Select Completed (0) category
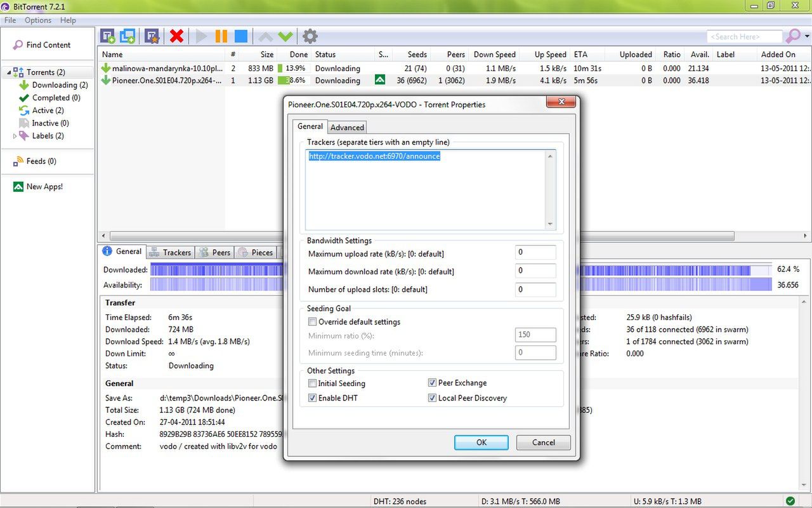Image resolution: width=812 pixels, height=508 pixels. coord(49,98)
